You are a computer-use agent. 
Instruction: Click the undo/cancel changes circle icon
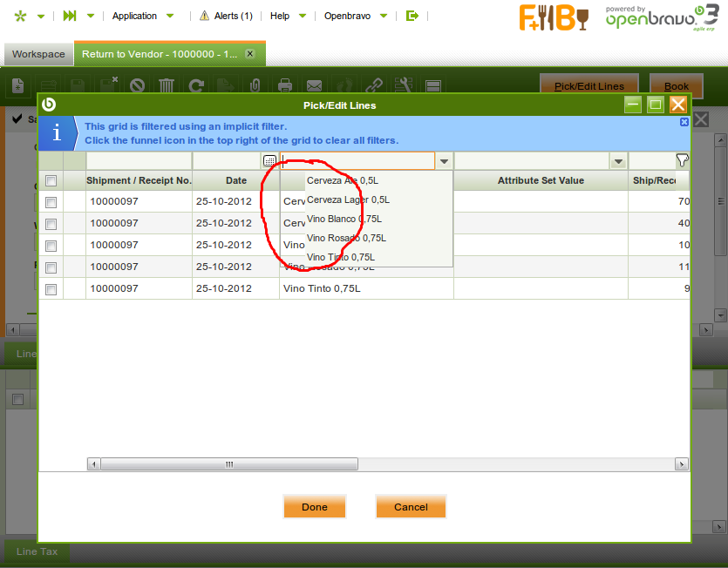tap(137, 85)
